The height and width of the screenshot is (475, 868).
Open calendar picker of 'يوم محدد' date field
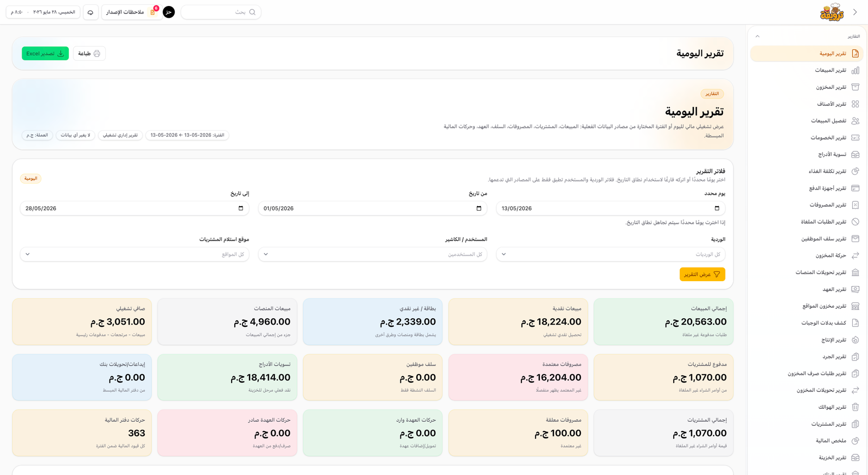pyautogui.click(x=717, y=208)
